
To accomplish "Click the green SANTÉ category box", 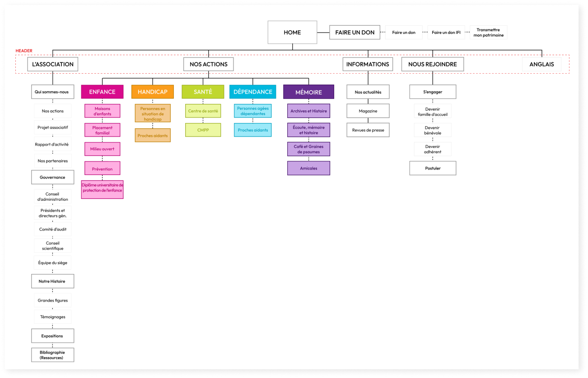I will point(203,92).
